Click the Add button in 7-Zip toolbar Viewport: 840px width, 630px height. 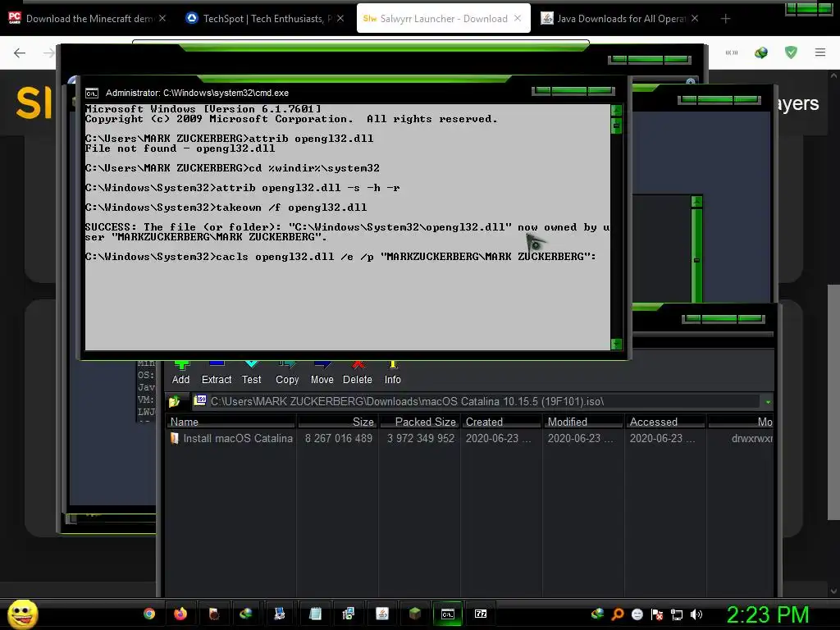click(180, 373)
